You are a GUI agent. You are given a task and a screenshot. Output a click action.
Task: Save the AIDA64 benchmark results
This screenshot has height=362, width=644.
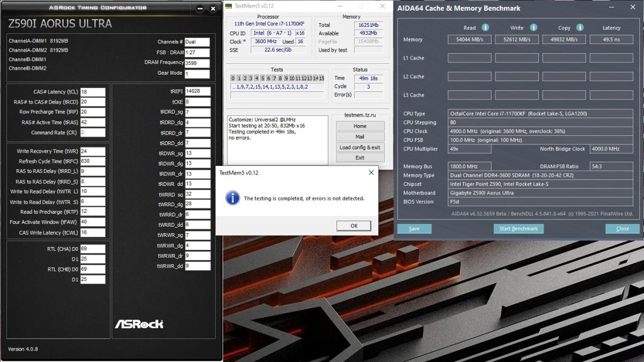pos(414,228)
